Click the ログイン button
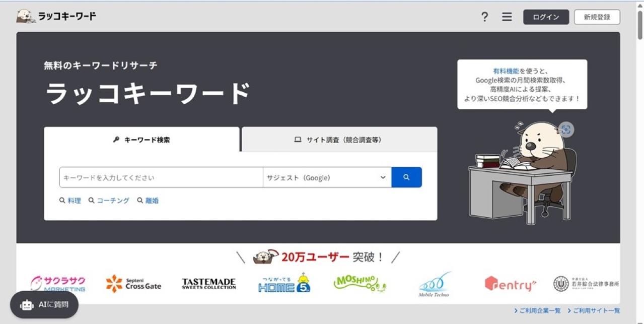This screenshot has width=644, height=324. click(x=546, y=17)
